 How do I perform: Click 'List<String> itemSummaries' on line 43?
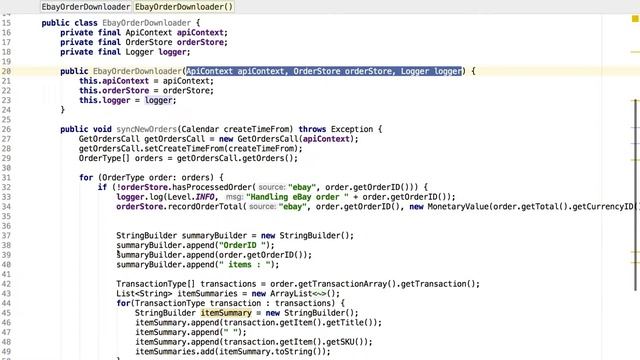(x=177, y=294)
